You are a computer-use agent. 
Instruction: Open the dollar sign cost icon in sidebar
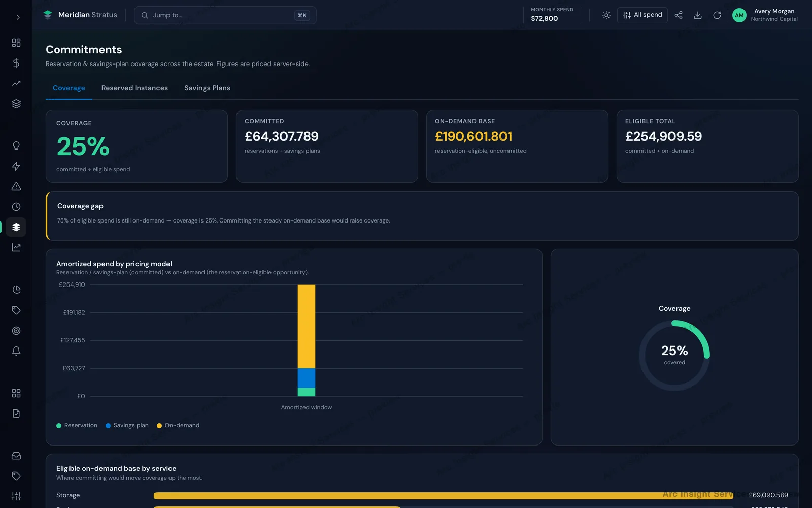pos(16,63)
